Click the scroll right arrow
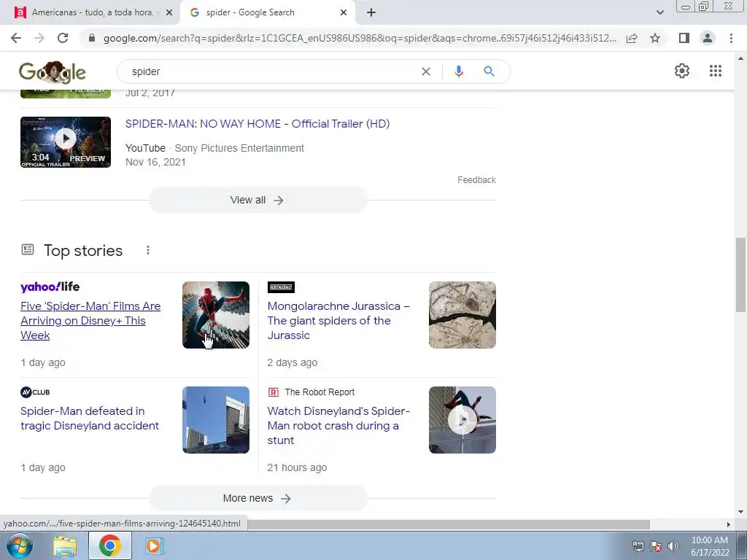 pyautogui.click(x=729, y=524)
